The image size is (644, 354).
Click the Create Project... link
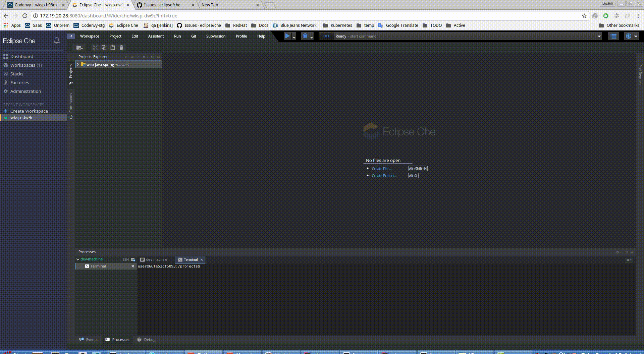(384, 176)
